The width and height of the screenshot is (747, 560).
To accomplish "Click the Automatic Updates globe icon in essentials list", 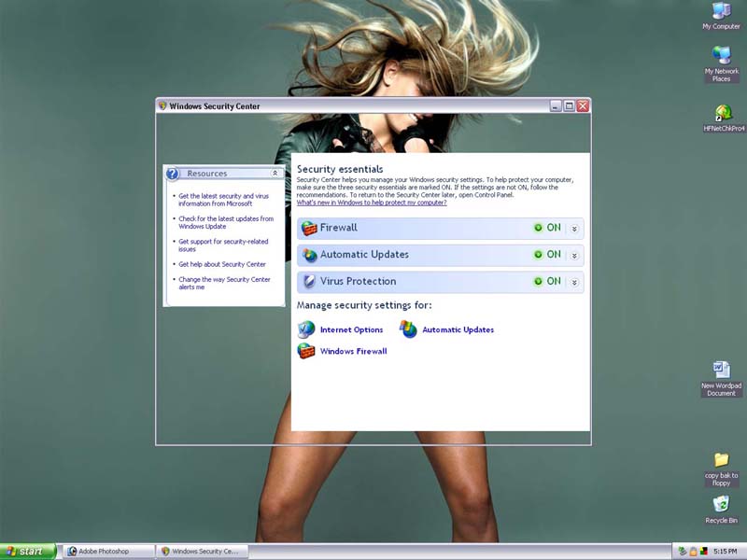I will [x=309, y=255].
